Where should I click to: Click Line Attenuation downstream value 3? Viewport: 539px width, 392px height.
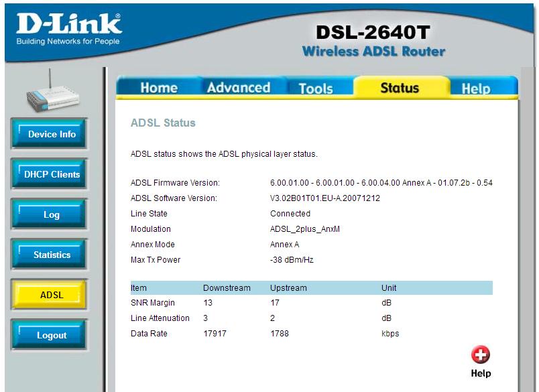click(206, 318)
